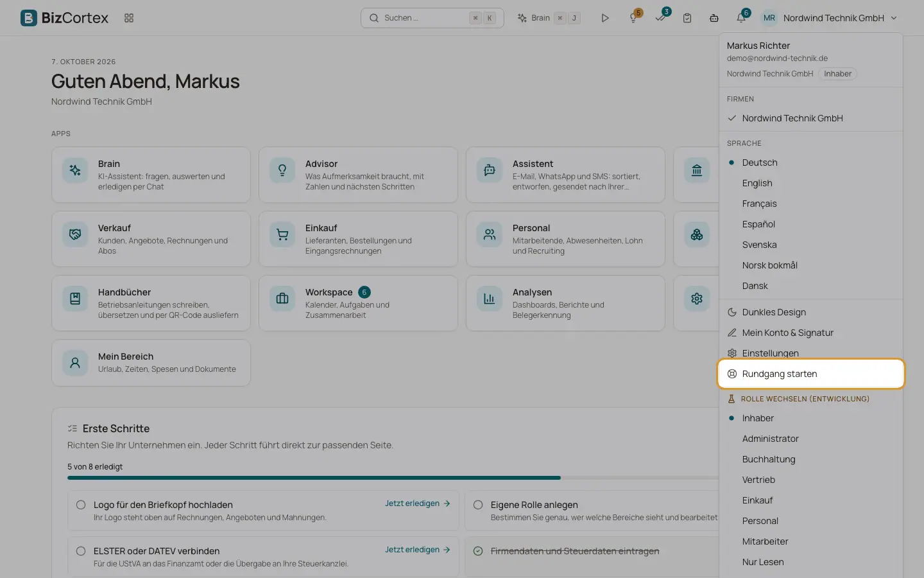
Task: Click the play icon in the top bar
Action: (605, 18)
